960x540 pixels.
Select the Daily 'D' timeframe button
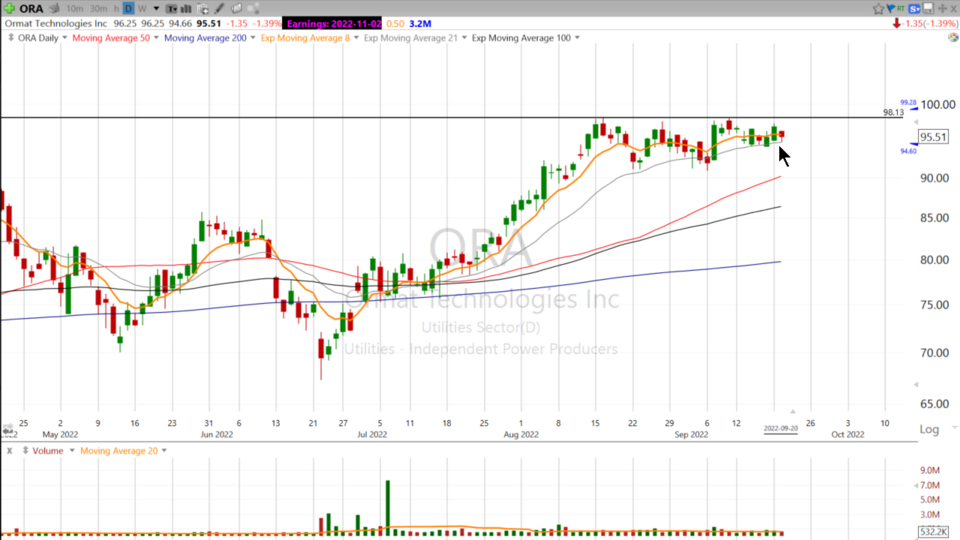point(129,9)
